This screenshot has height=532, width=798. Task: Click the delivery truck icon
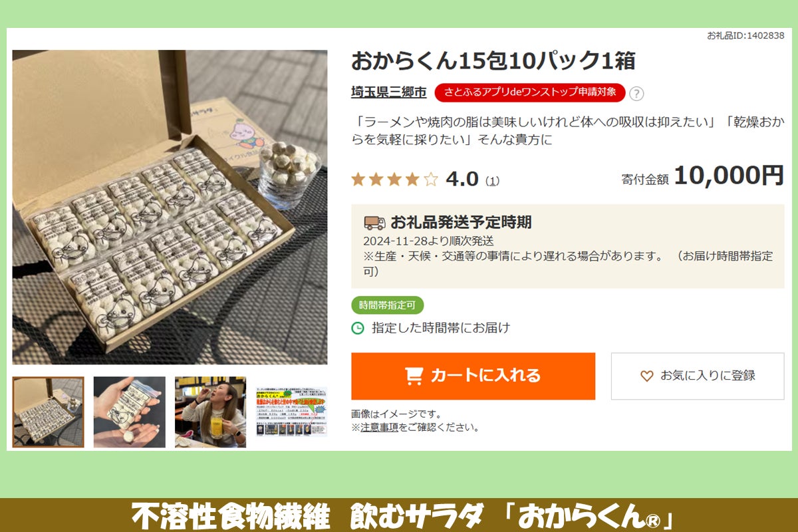[374, 223]
